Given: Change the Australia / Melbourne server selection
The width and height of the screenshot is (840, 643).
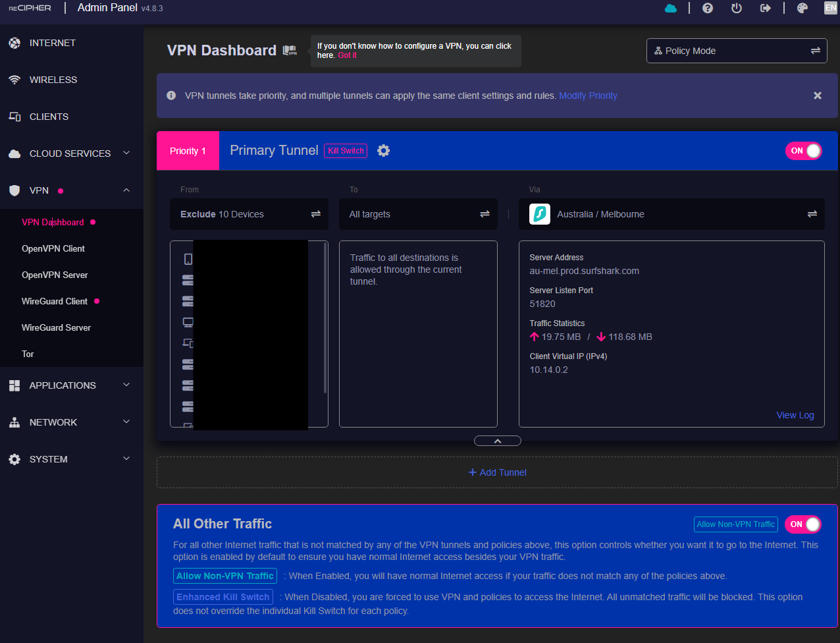Looking at the screenshot, I should tap(671, 214).
